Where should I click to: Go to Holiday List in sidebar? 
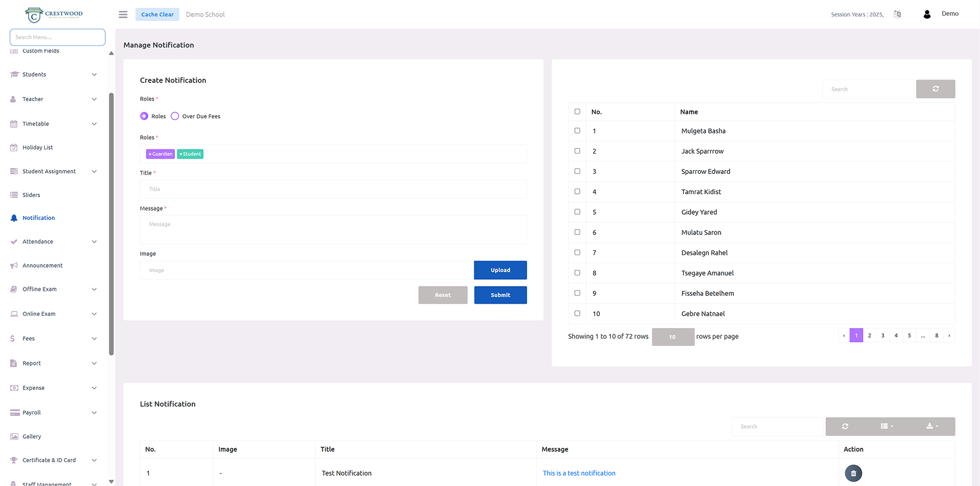37,148
